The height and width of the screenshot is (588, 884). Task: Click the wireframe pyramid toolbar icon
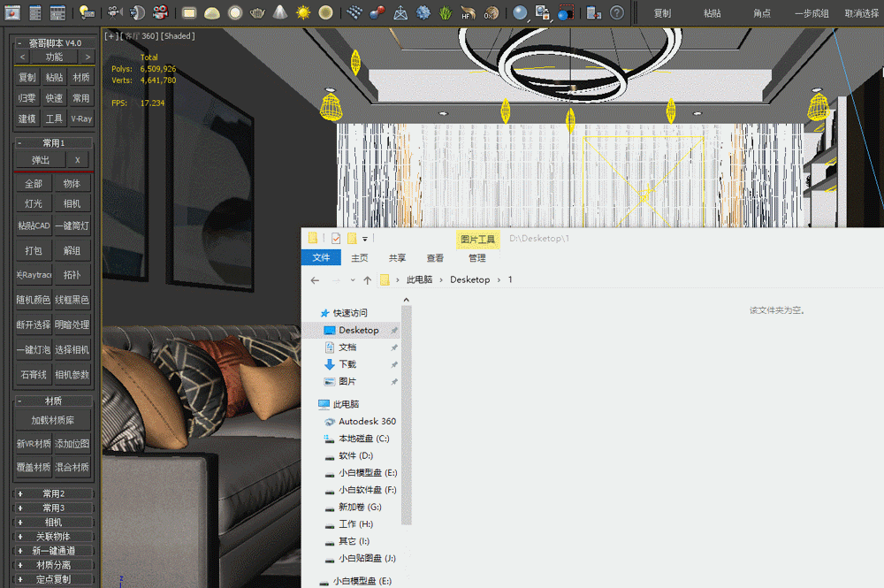pos(400,12)
